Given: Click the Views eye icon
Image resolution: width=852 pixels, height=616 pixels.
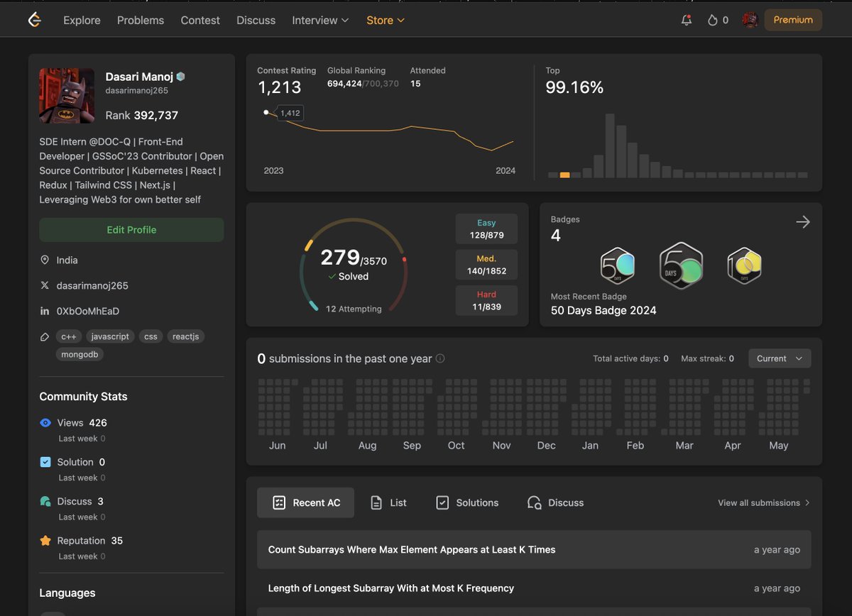Looking at the screenshot, I should pyautogui.click(x=45, y=423).
